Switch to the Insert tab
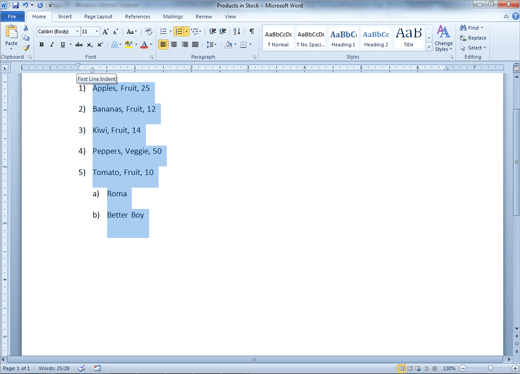The image size is (520, 374). coord(65,16)
